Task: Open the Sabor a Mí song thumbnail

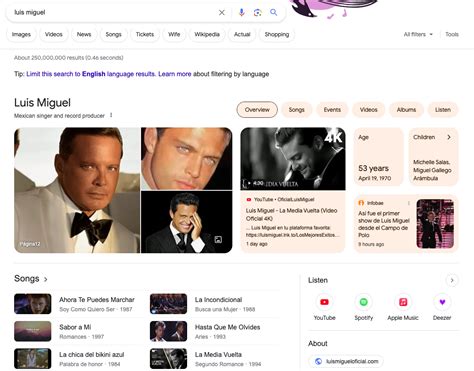Action: coord(33,331)
